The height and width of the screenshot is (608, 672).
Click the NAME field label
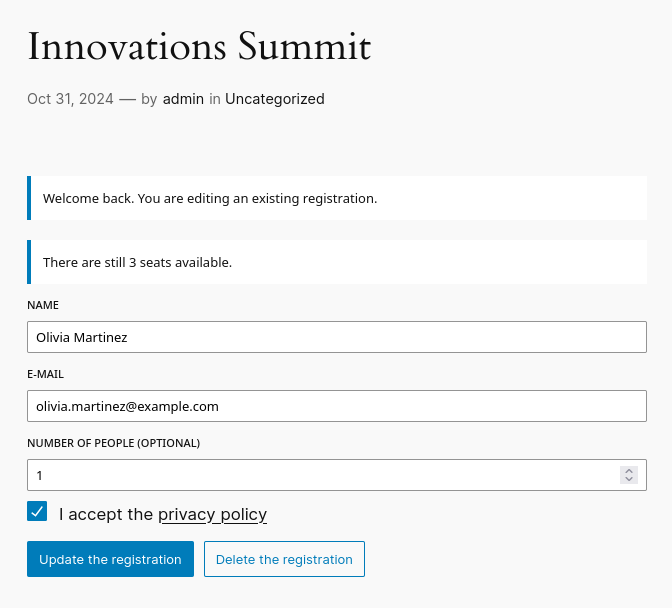point(43,305)
